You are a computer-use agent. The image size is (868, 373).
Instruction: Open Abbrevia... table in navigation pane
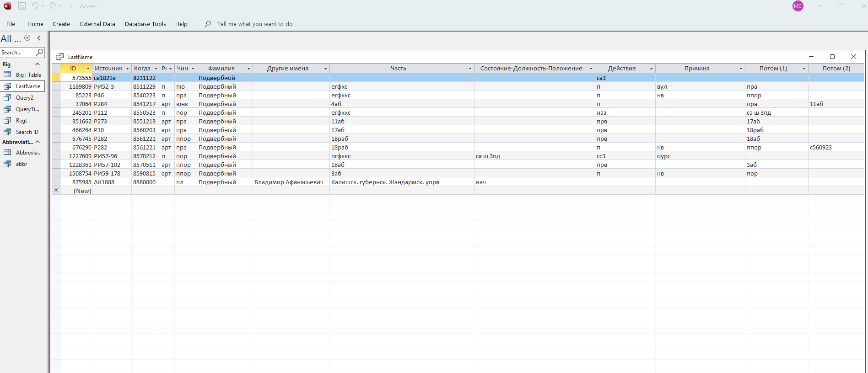tap(22, 152)
